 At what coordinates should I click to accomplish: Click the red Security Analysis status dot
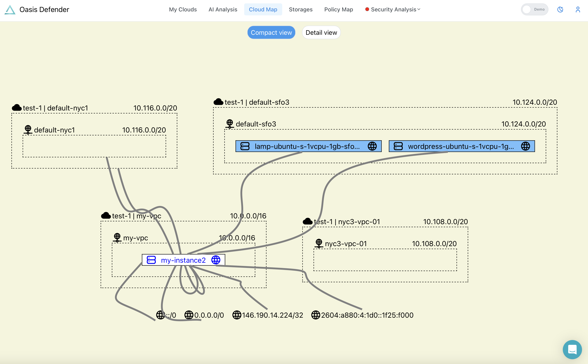pos(367,9)
